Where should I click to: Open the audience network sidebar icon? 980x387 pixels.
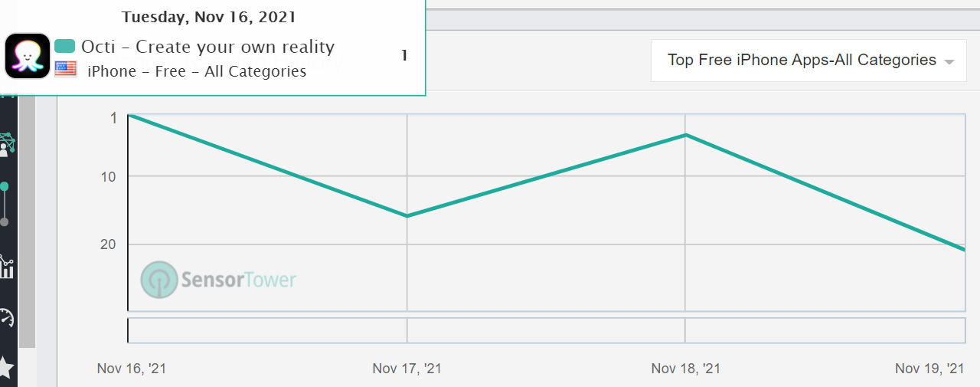(7, 144)
